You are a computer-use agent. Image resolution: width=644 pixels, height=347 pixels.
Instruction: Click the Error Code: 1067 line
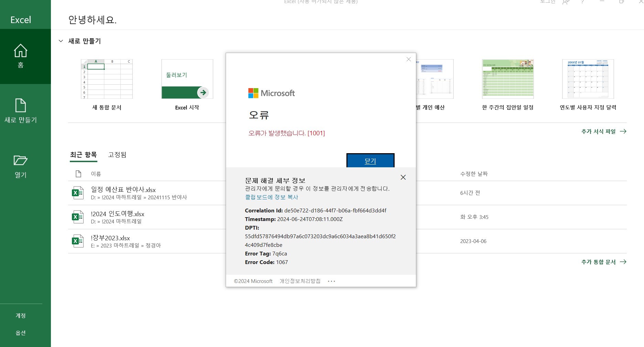[x=266, y=262]
